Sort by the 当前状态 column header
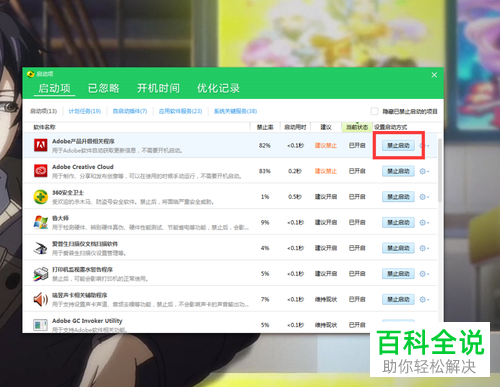 coord(357,127)
